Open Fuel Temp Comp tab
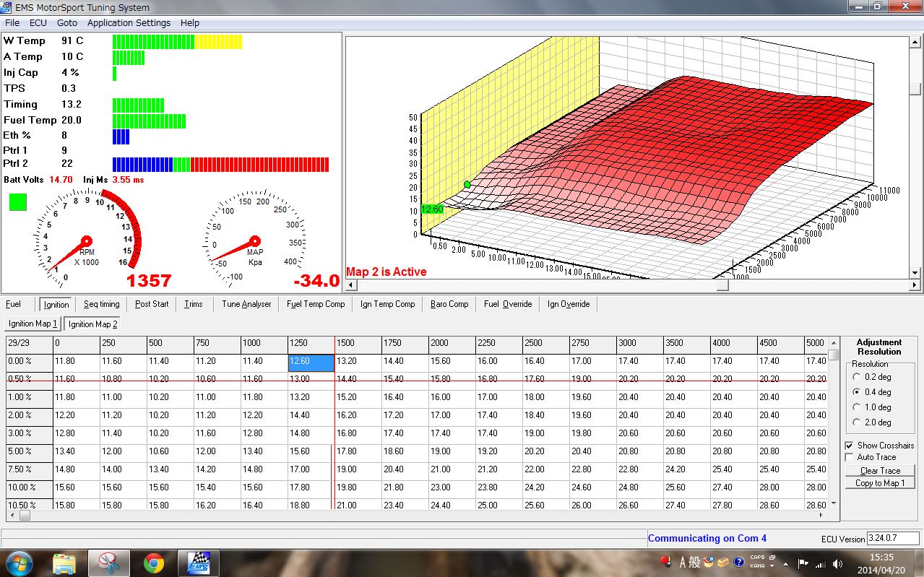Image resolution: width=924 pixels, height=577 pixels. tap(316, 304)
